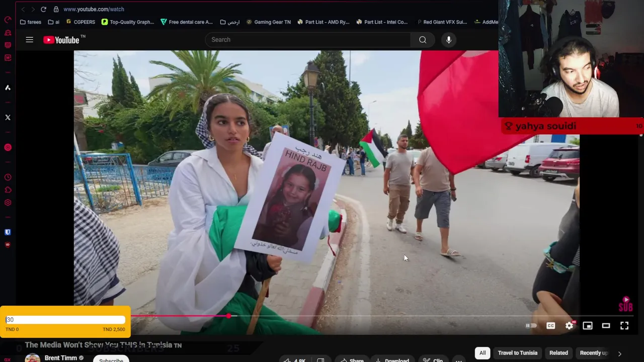Click the uBlock extension icon in sidebar
The height and width of the screenshot is (362, 644).
[8, 245]
